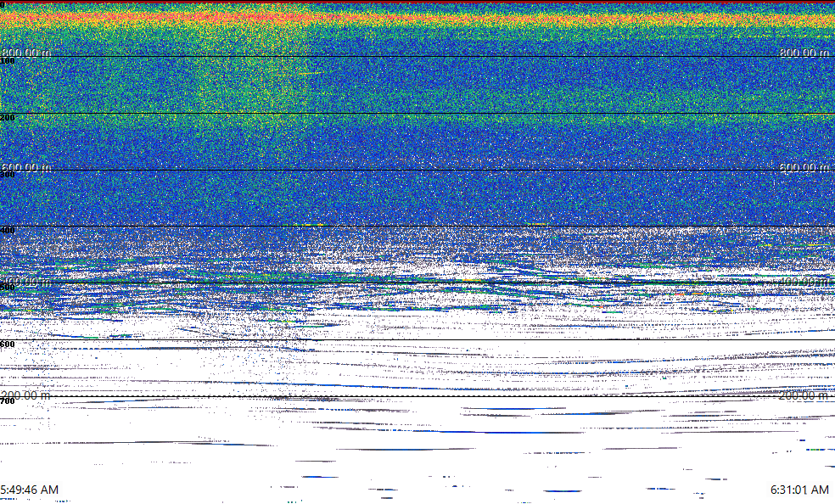Click the right-edge 400.00 m range label
This screenshot has height=504, width=835.
804,282
